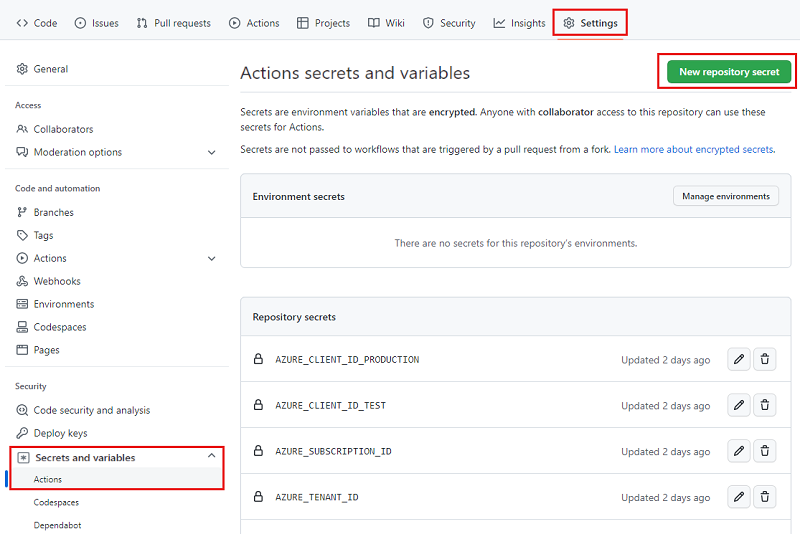This screenshot has width=800, height=534.
Task: Edit AZURE_CLIENT_ID_TEST secret pencil icon
Action: 738,405
